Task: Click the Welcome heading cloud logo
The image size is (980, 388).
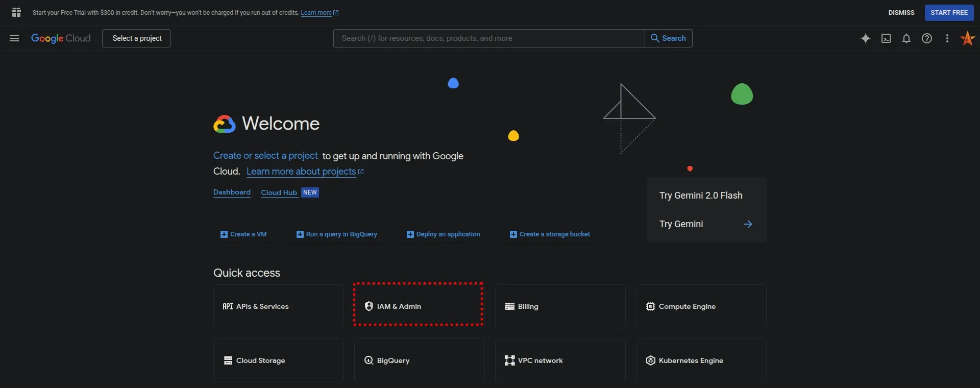Action: (x=225, y=124)
